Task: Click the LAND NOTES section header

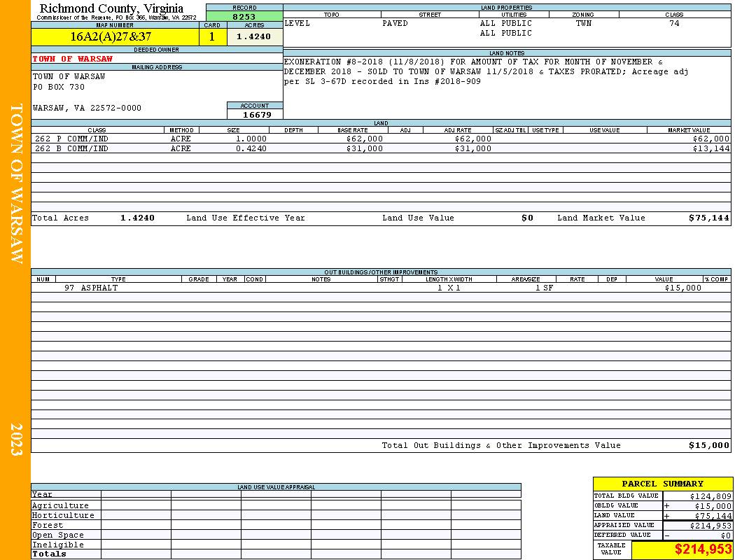Action: tap(507, 53)
